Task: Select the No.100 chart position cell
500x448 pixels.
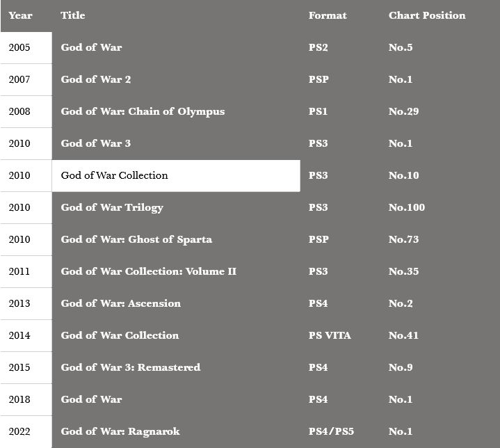Action: pos(407,208)
